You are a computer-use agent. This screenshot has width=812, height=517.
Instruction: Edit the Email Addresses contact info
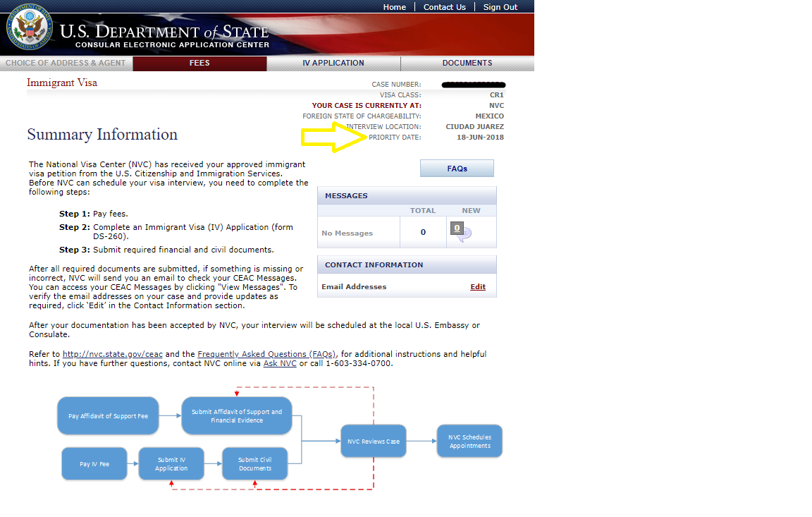[x=477, y=287]
